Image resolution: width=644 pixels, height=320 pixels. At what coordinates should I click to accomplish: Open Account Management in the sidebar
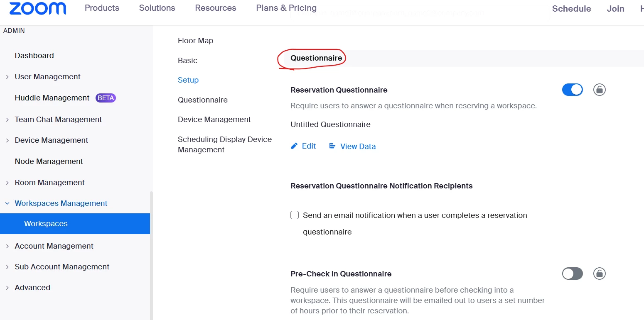tap(54, 246)
